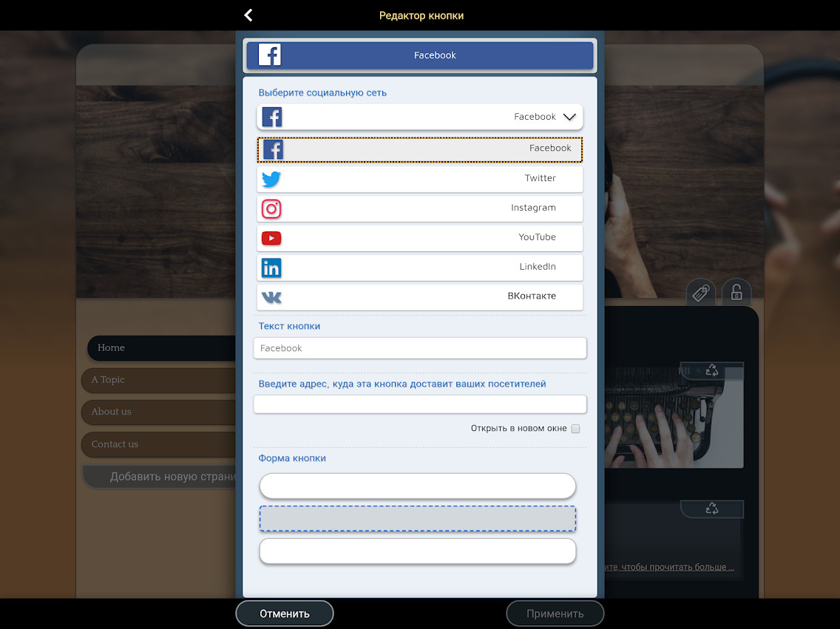Image resolution: width=840 pixels, height=629 pixels.
Task: Choose ВКонтакте option in the list
Action: point(420,296)
